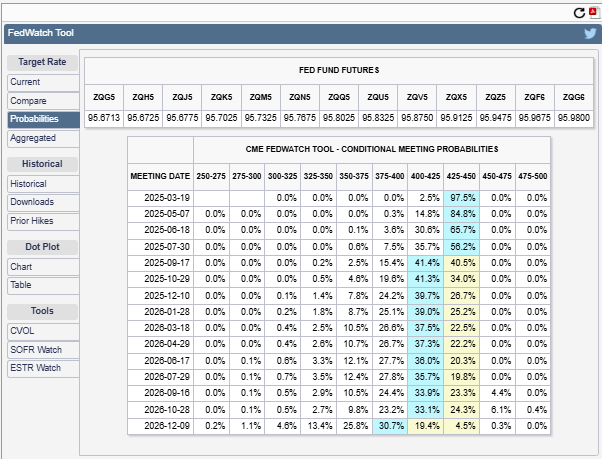Click the FedWatch Tool title
602x459 pixels.
click(x=41, y=33)
